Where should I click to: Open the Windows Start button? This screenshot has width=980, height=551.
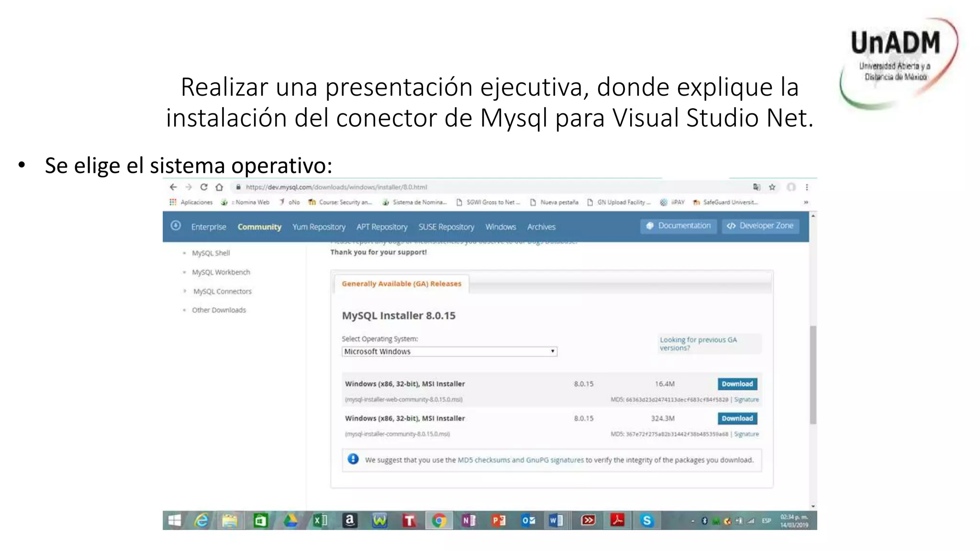click(x=175, y=520)
